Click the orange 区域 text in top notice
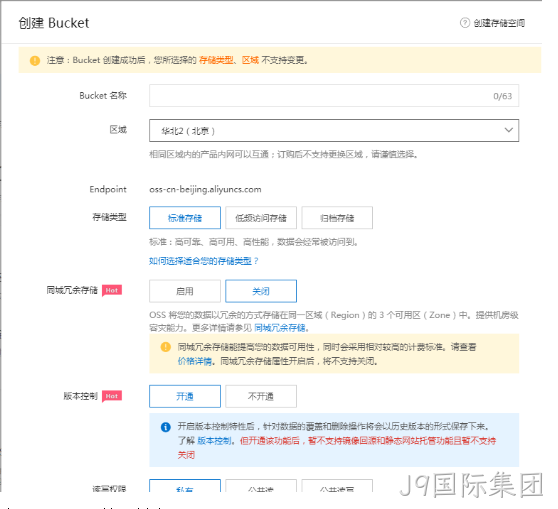This screenshot has height=509, width=558. point(250,60)
